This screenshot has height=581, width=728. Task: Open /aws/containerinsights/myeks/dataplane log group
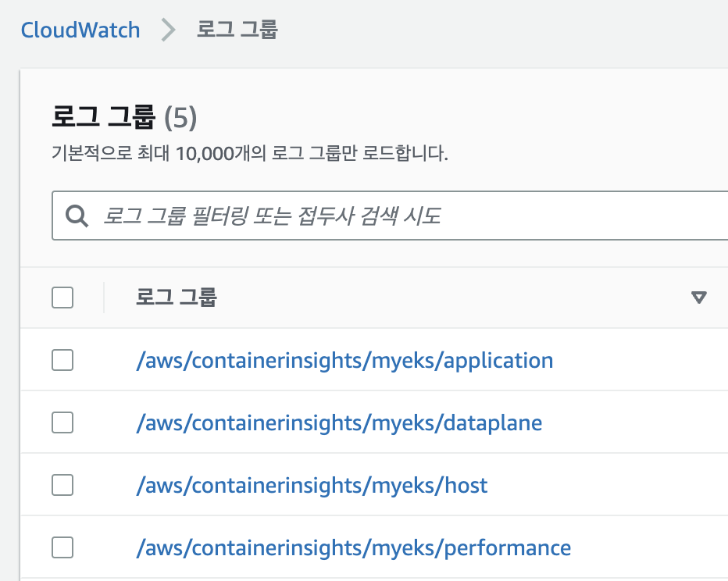click(339, 422)
